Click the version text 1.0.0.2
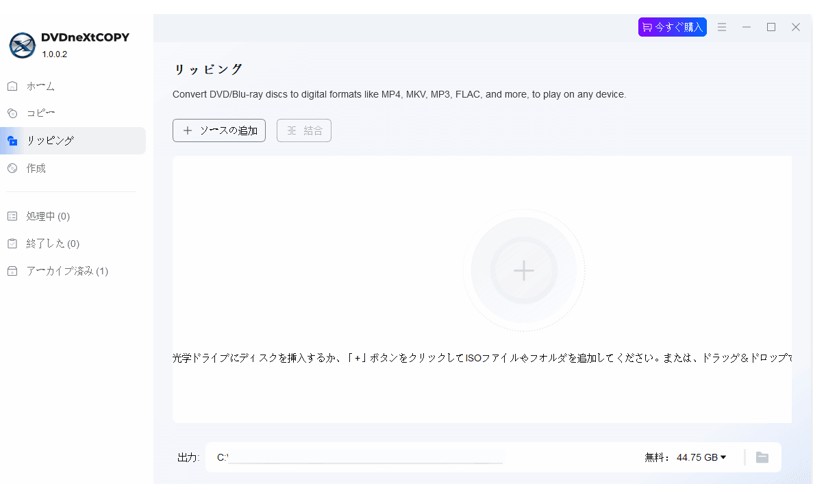 tap(55, 54)
